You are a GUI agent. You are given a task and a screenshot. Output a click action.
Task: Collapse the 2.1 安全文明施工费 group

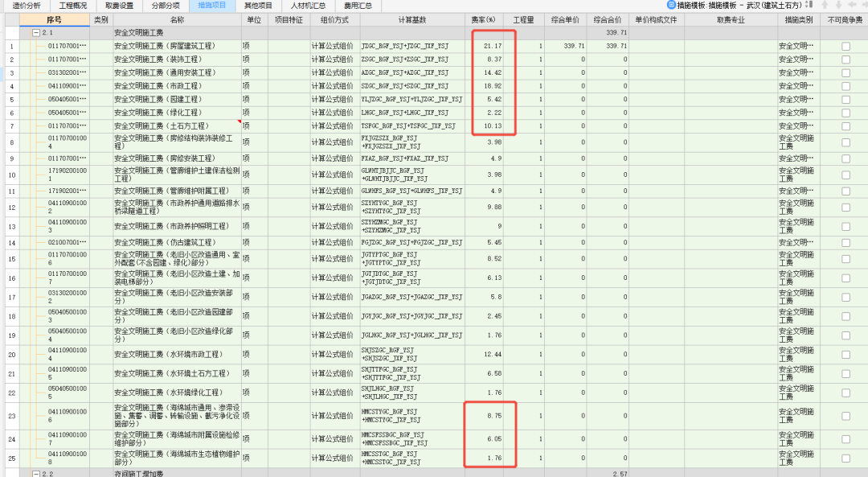[36, 33]
